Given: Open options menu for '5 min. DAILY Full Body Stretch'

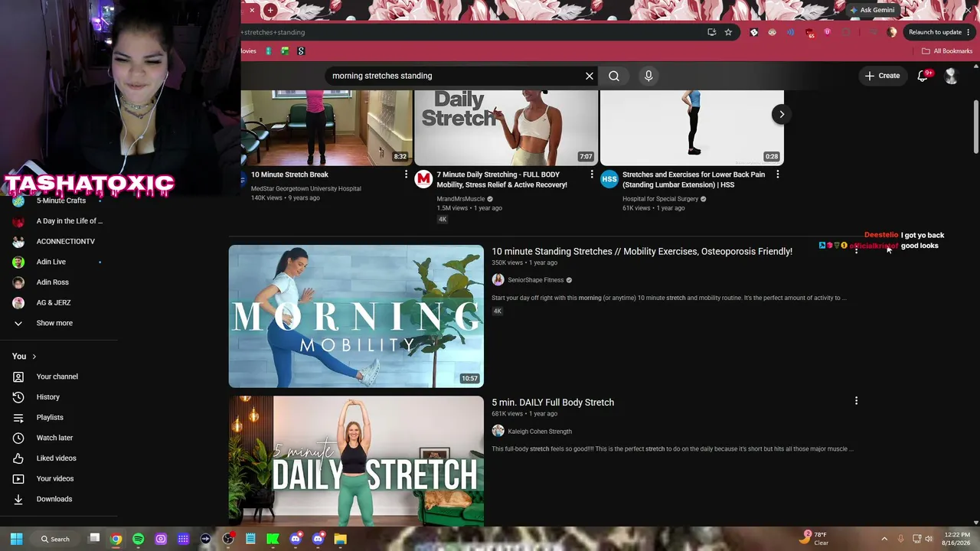Looking at the screenshot, I should tap(856, 400).
